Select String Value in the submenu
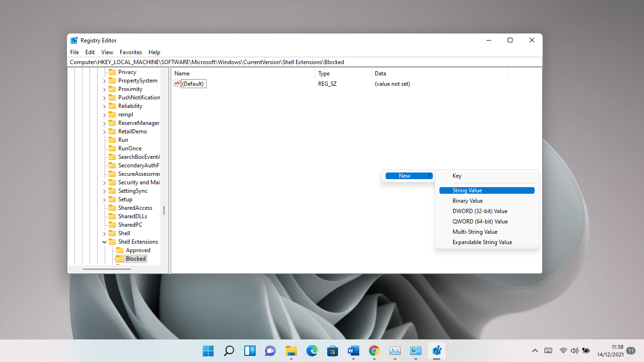Image resolution: width=644 pixels, height=362 pixels. pos(487,190)
